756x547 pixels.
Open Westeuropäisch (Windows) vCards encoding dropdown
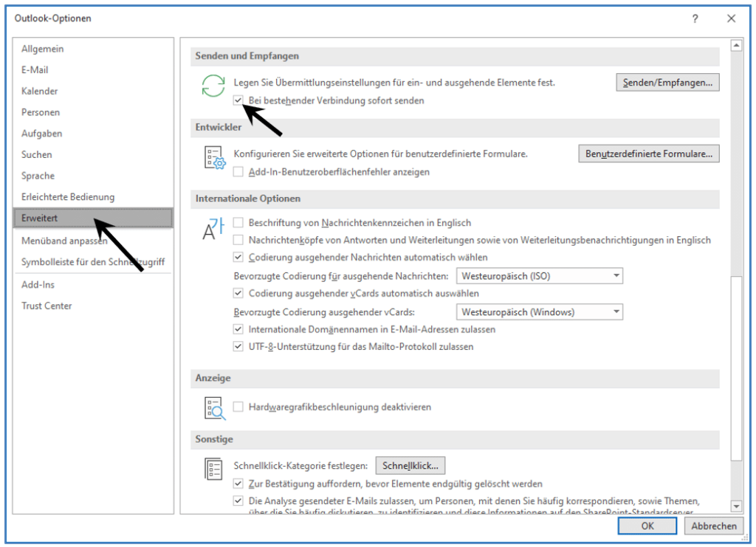540,312
